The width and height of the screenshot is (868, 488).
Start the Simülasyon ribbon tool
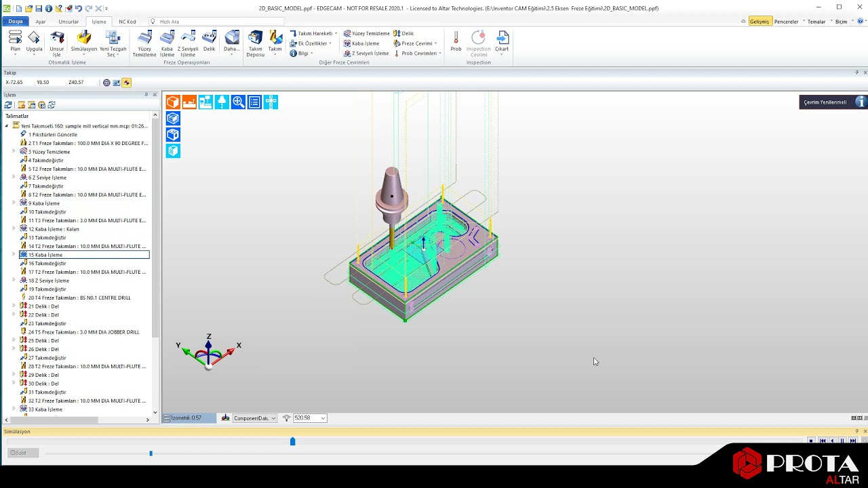point(84,42)
